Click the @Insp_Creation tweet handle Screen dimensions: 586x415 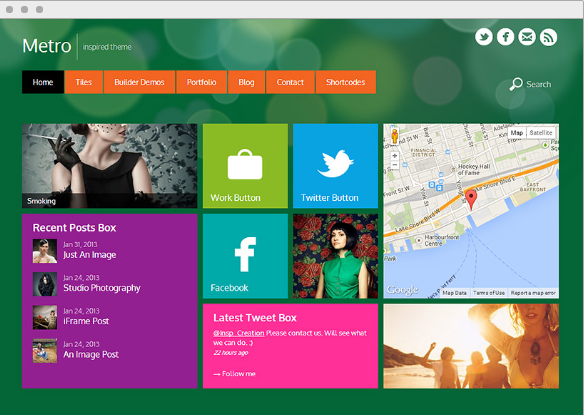coord(239,333)
